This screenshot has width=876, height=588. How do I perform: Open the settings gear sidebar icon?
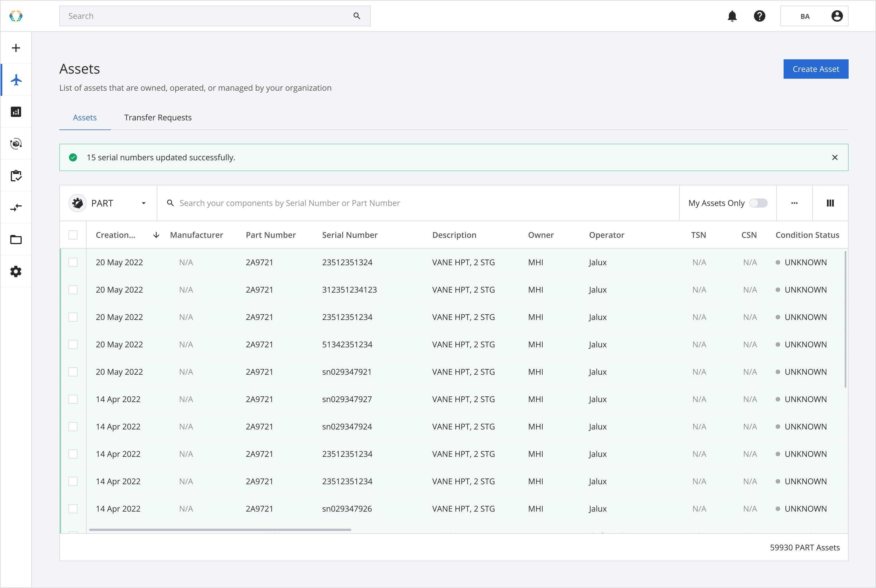click(16, 271)
